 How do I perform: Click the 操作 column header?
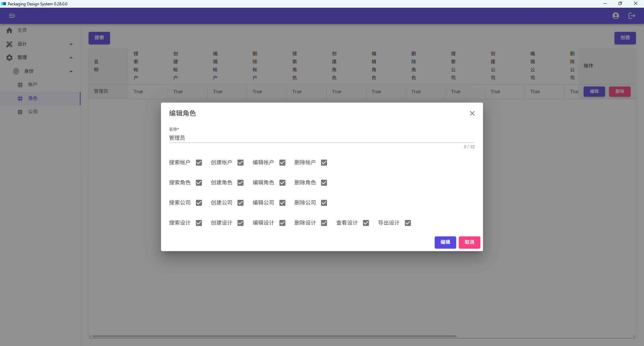pos(607,66)
